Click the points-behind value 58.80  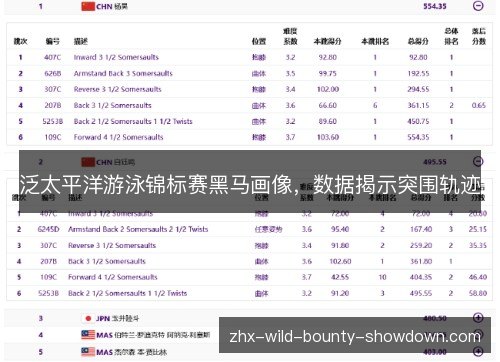point(478,293)
